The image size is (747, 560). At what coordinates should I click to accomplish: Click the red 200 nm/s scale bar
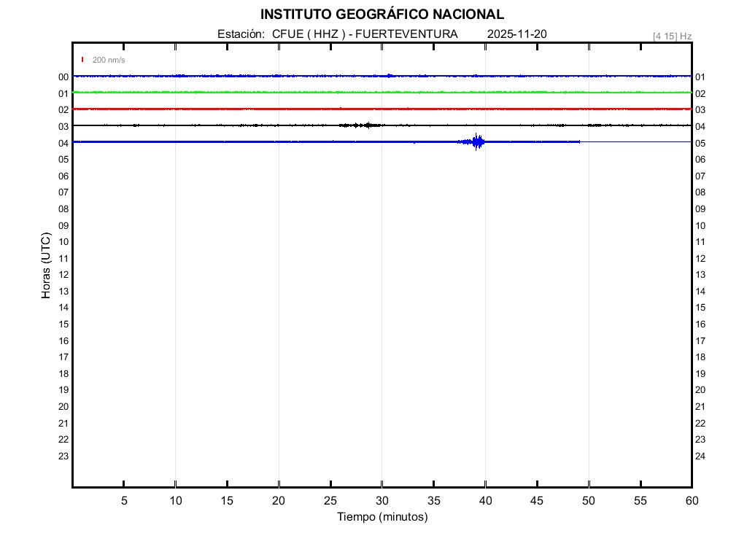click(82, 60)
